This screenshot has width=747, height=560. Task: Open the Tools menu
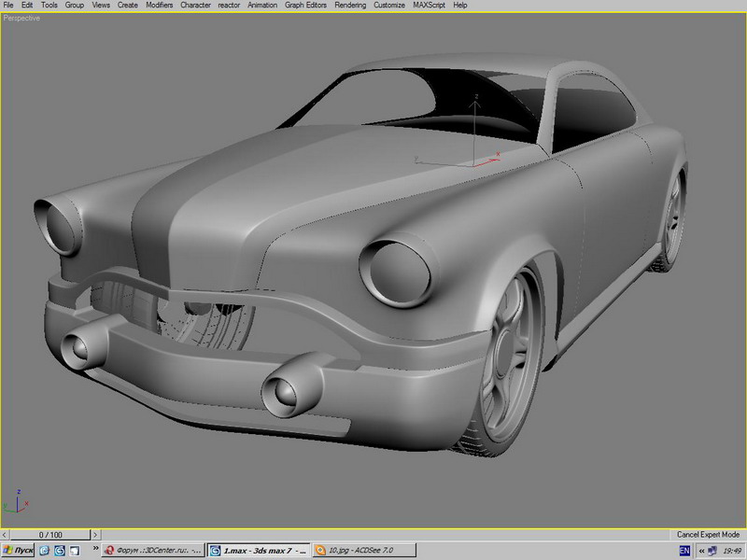[49, 6]
